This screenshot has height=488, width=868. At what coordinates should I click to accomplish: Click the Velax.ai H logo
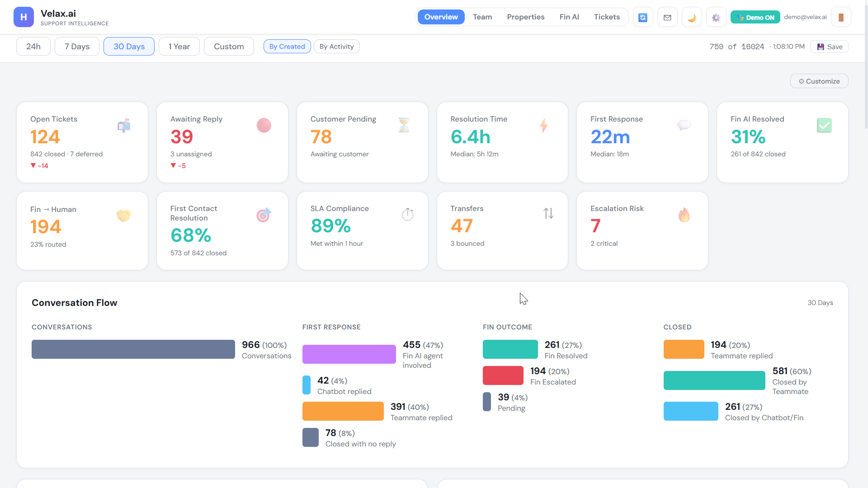point(24,17)
